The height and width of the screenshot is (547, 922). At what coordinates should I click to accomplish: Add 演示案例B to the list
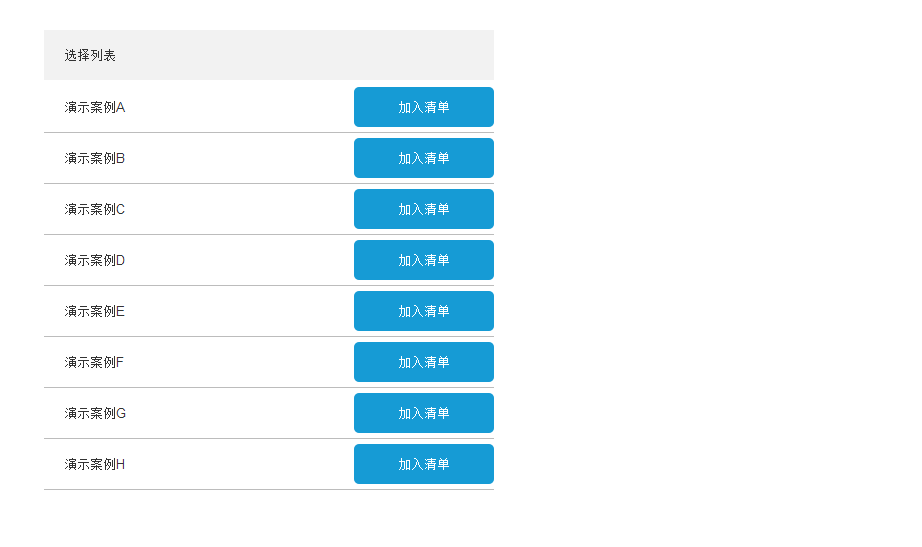point(423,158)
